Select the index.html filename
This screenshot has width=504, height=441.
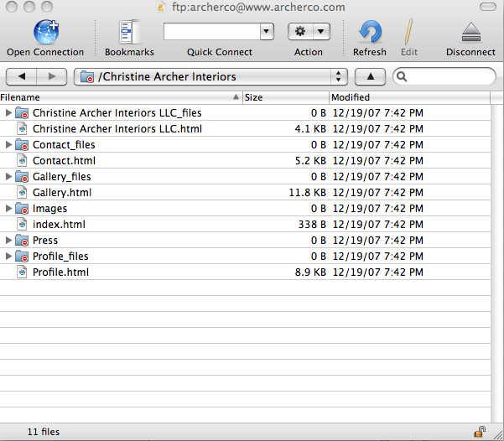click(60, 225)
